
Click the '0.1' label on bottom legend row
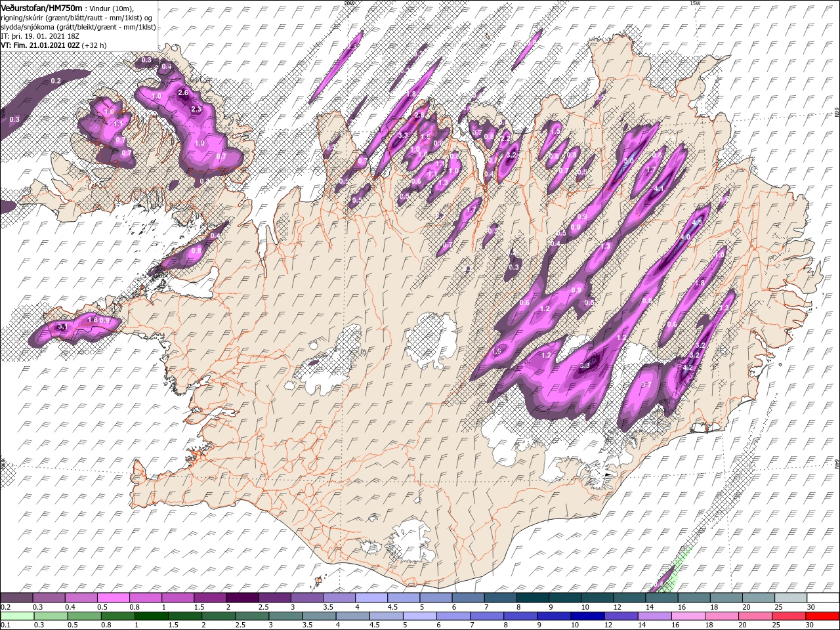click(x=5, y=625)
